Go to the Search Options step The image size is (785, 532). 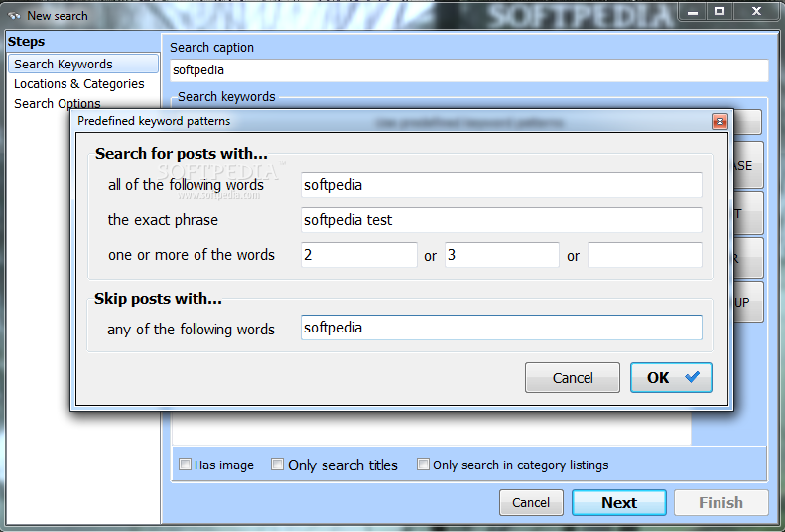(58, 103)
